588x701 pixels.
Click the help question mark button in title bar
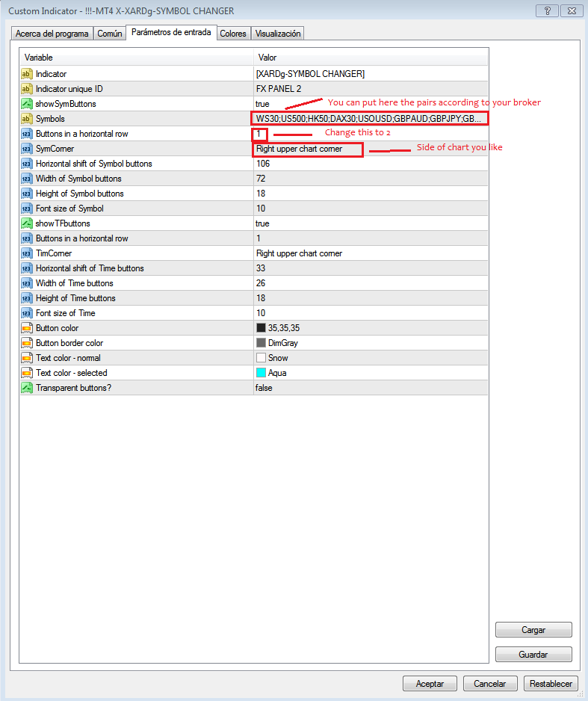point(547,10)
